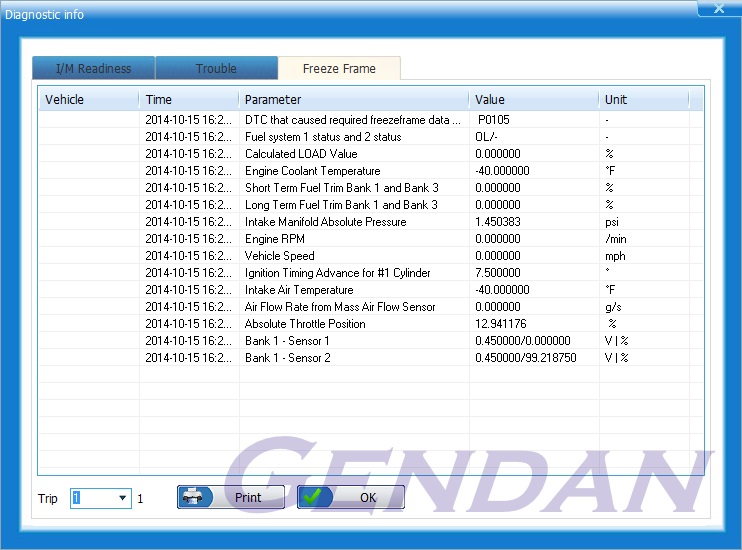Click the Unit column header

click(643, 99)
